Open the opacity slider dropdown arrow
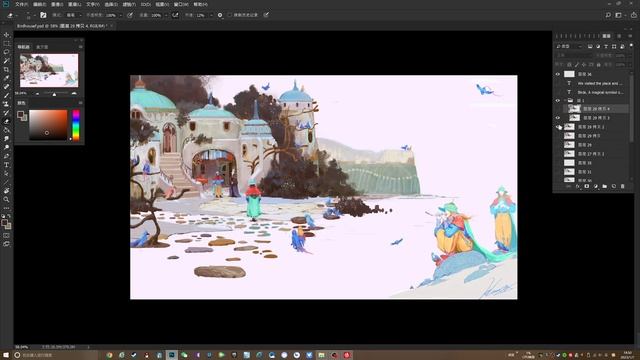The image size is (640, 360). [120, 15]
